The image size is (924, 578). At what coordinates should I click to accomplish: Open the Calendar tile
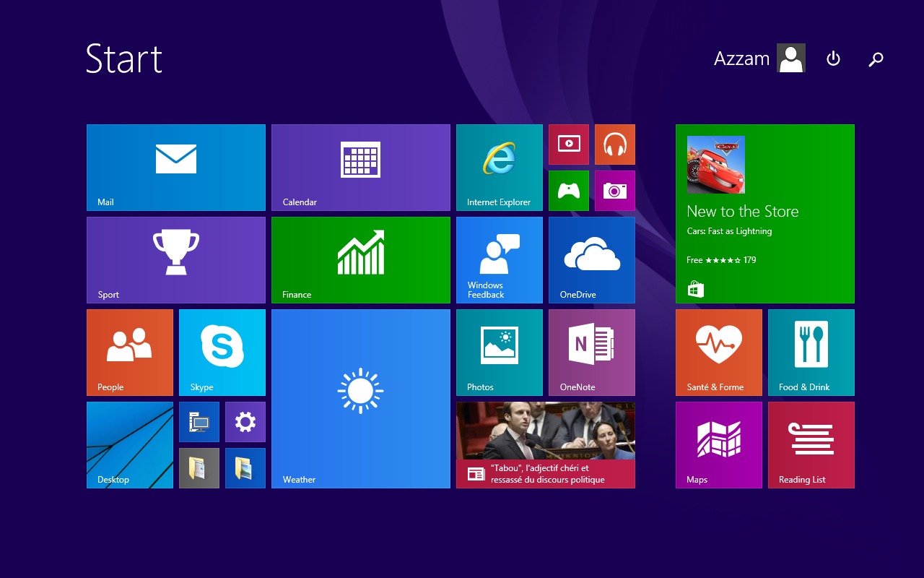pos(361,168)
